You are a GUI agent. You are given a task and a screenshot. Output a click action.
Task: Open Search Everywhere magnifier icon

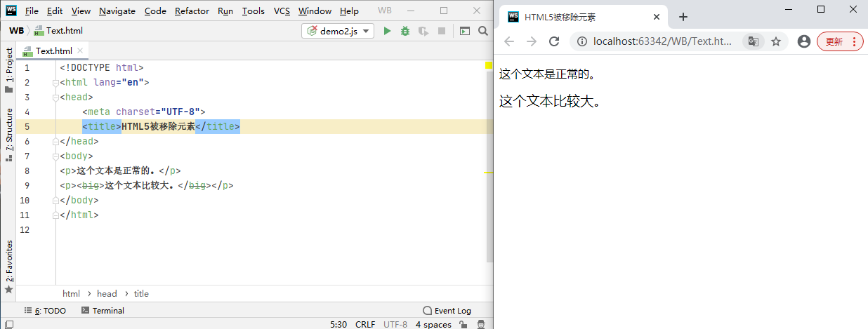pyautogui.click(x=483, y=31)
